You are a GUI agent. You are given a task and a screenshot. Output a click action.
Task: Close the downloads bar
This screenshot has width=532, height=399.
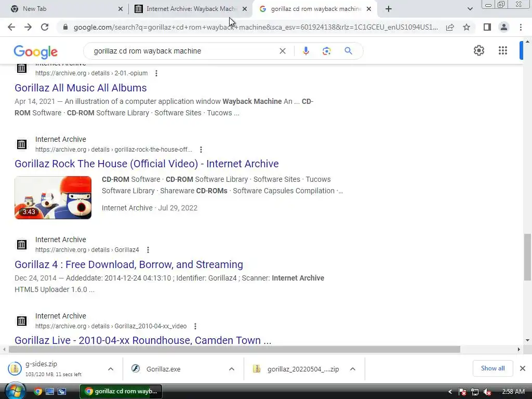pyautogui.click(x=523, y=368)
